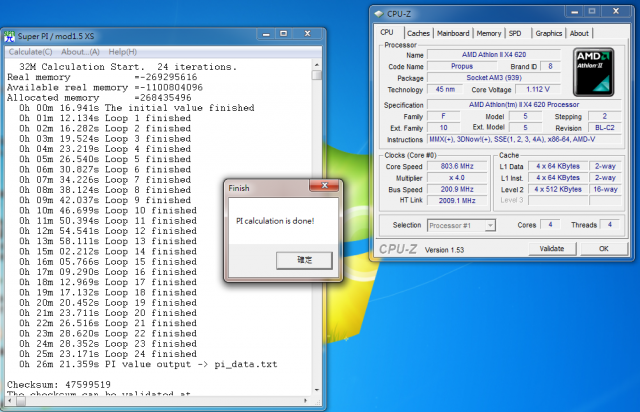
Task: Switch to the Graphics tab
Action: 549,33
